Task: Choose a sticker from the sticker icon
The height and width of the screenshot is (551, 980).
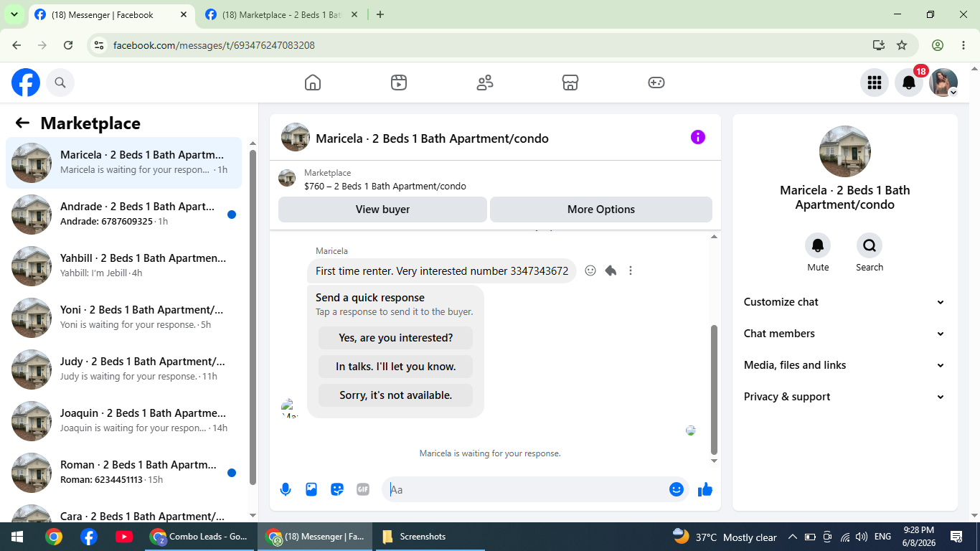Action: tap(337, 489)
